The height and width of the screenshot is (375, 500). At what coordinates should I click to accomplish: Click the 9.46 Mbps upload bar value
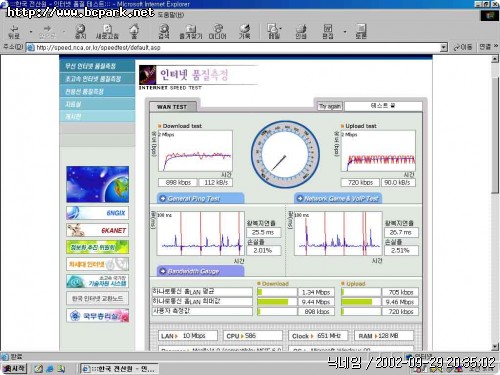point(400,302)
